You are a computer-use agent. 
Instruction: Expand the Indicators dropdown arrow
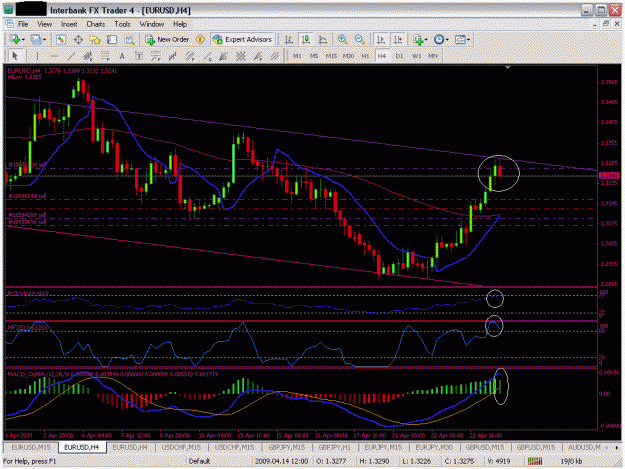tap(426, 40)
